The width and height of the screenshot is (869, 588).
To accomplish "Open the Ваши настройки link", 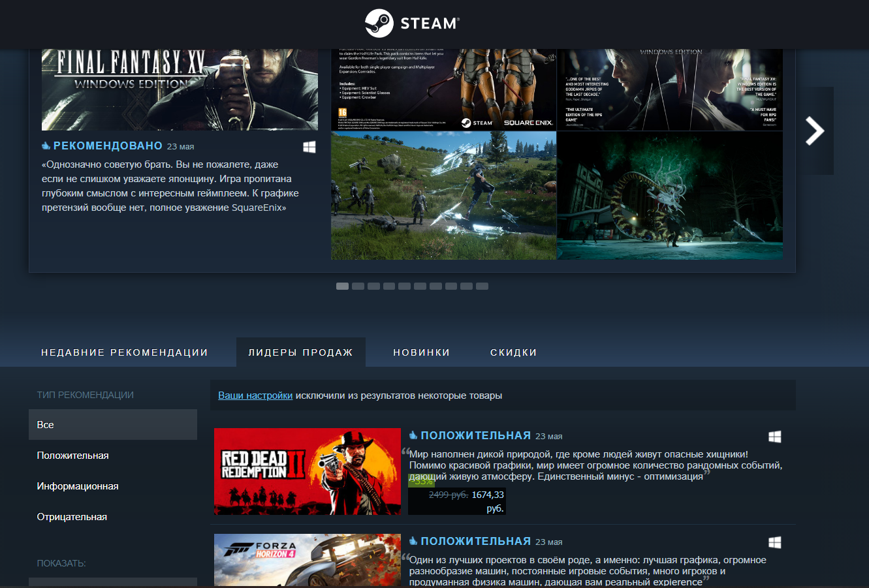I will point(255,395).
